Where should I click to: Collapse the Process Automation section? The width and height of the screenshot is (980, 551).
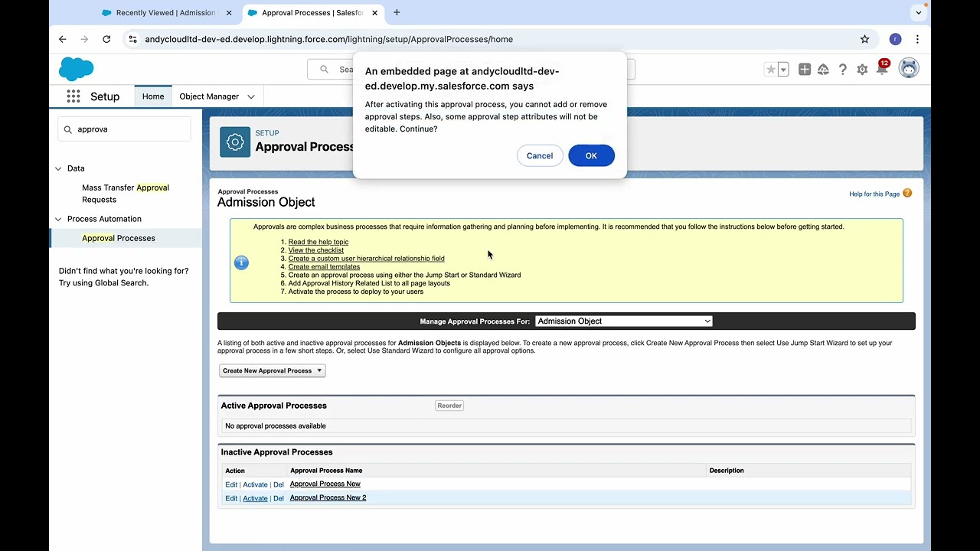point(58,219)
